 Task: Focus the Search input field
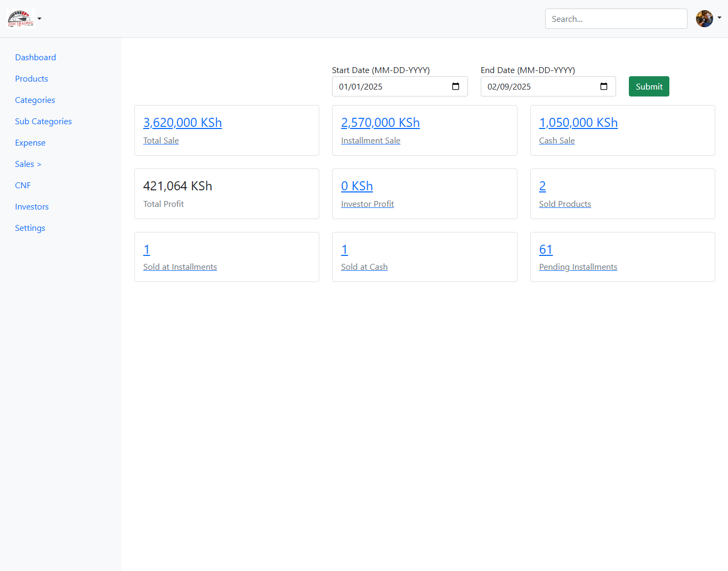tap(616, 19)
